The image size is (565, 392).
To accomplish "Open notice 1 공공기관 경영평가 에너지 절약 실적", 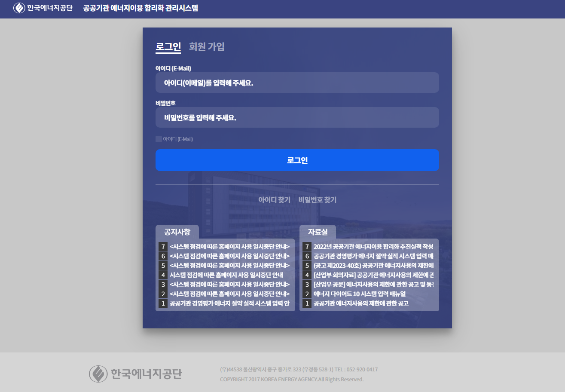I will (230, 303).
